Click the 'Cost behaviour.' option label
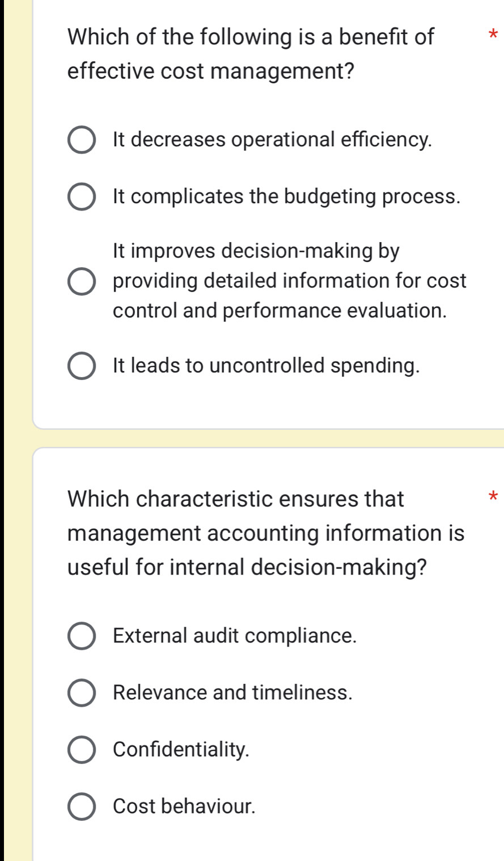 (x=184, y=806)
